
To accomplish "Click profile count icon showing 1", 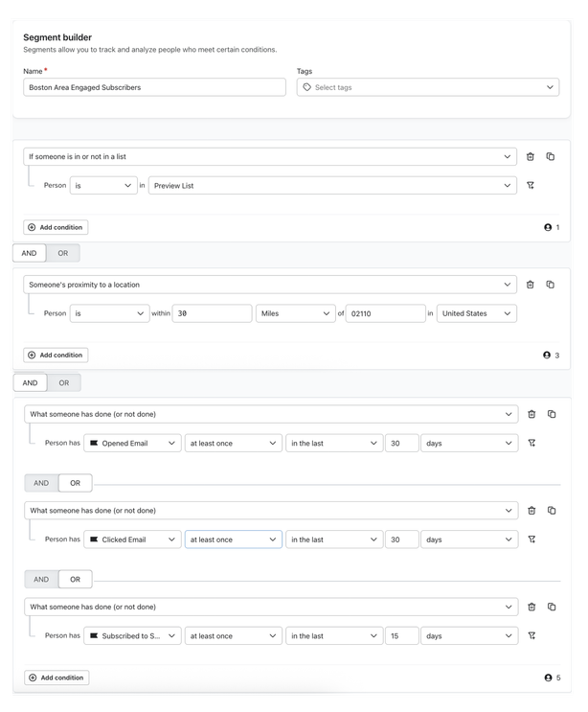I will click(x=548, y=227).
